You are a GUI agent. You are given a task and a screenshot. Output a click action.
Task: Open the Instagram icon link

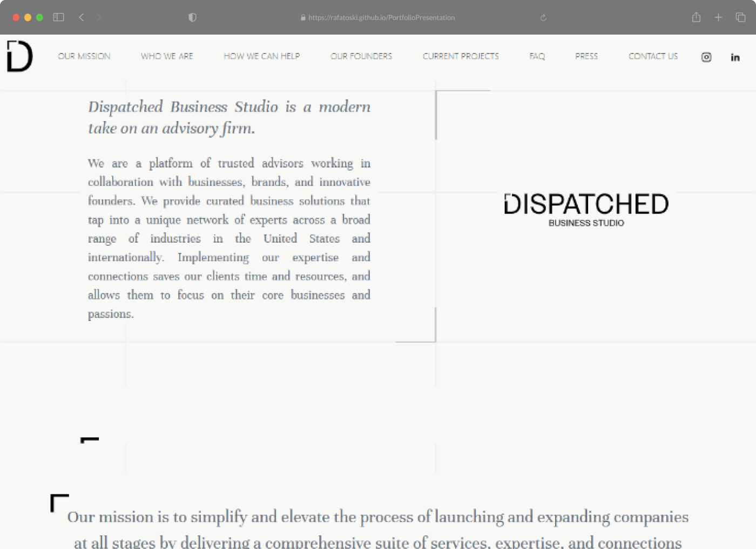click(x=706, y=57)
